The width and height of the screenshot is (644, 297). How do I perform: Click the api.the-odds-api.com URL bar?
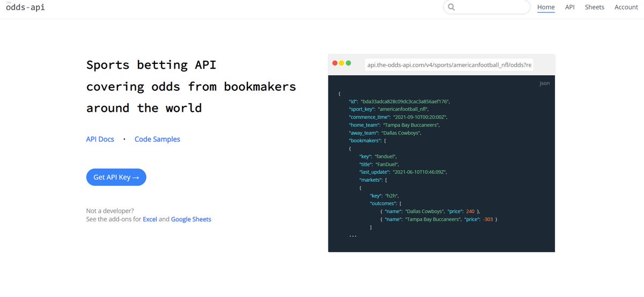(x=449, y=64)
